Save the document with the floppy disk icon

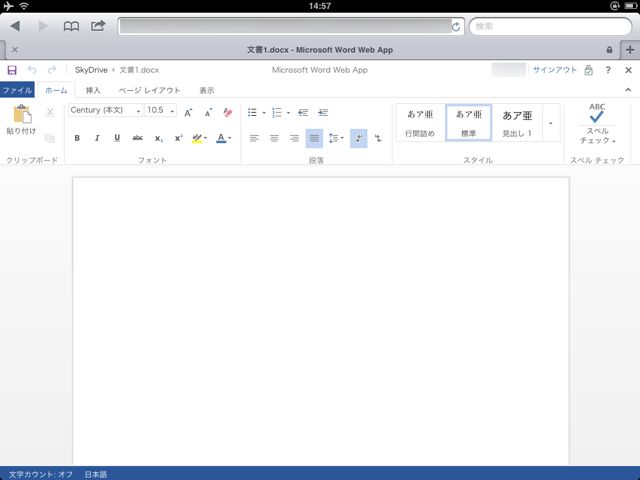(x=12, y=70)
